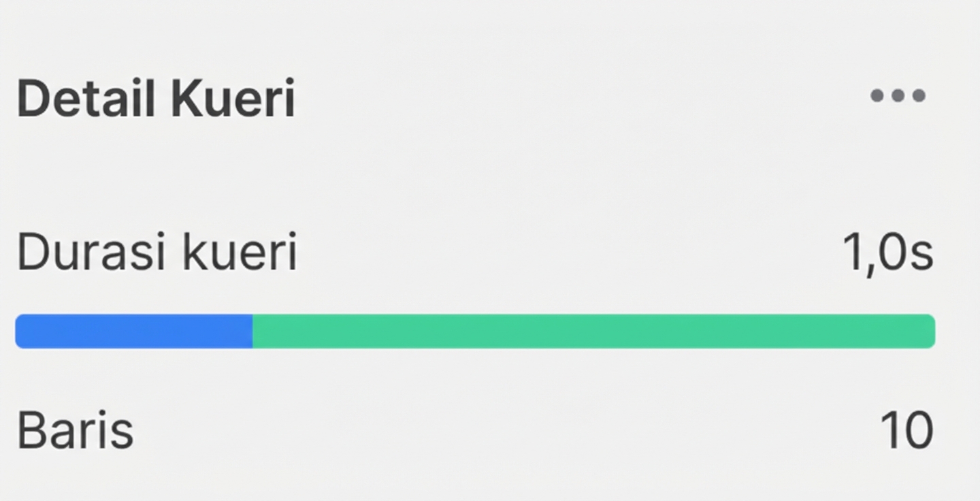Click the "Detail Kueri" panel heading

tap(156, 99)
